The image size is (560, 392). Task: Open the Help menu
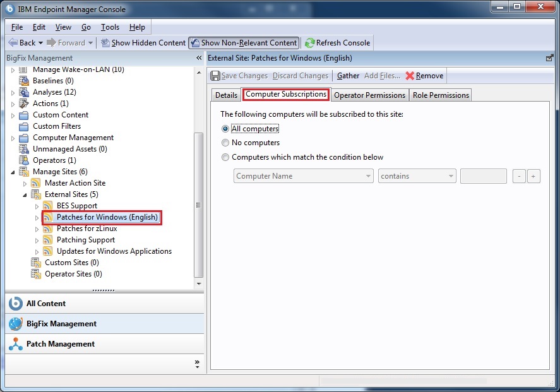click(137, 27)
